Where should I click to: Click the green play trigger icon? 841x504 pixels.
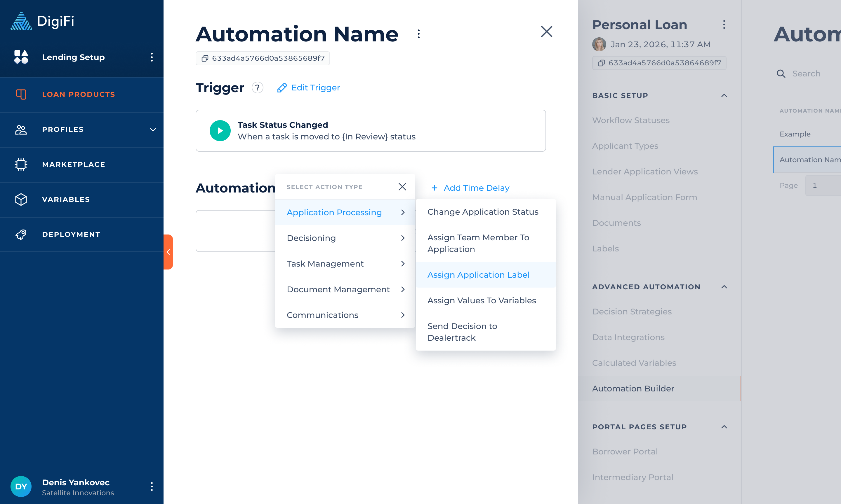(x=220, y=131)
